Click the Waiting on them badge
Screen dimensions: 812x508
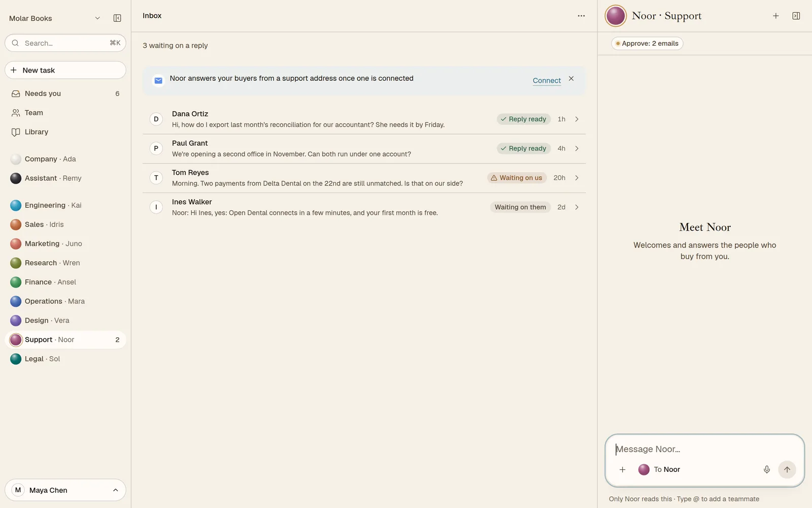pyautogui.click(x=520, y=207)
